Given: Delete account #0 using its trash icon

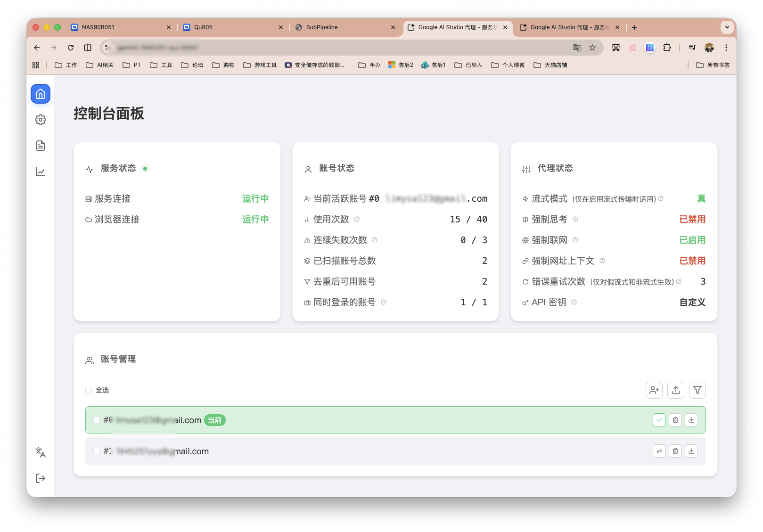Looking at the screenshot, I should click(675, 419).
